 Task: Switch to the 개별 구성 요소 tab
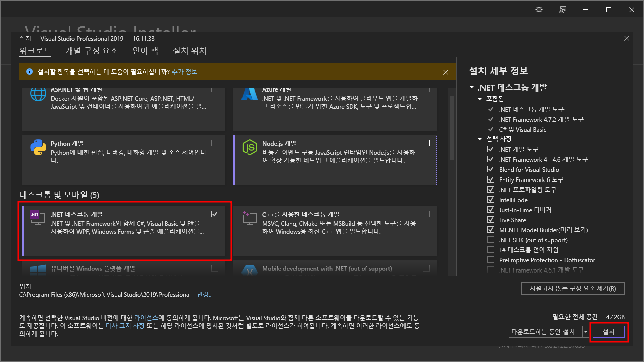tap(92, 51)
